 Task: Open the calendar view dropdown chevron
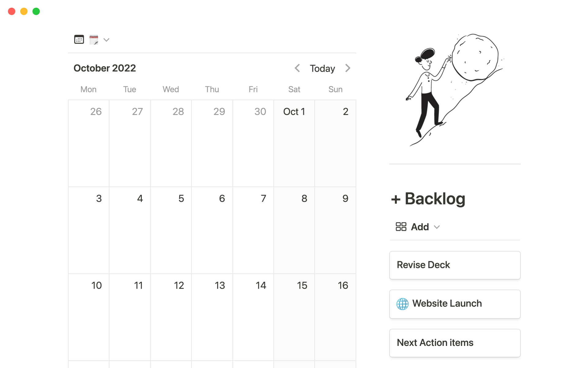pos(106,40)
